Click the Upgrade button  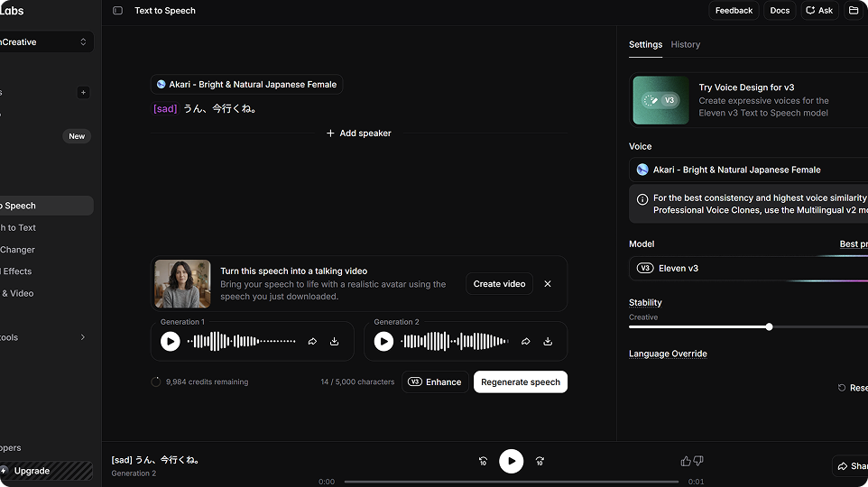[47, 471]
